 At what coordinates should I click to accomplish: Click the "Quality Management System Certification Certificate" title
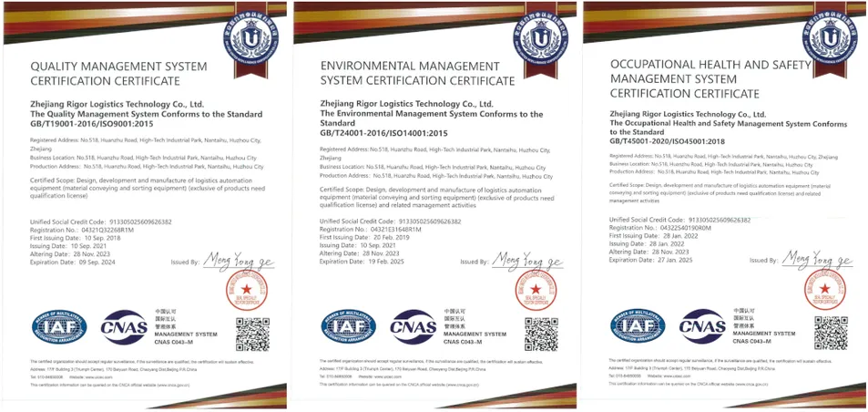[119, 74]
